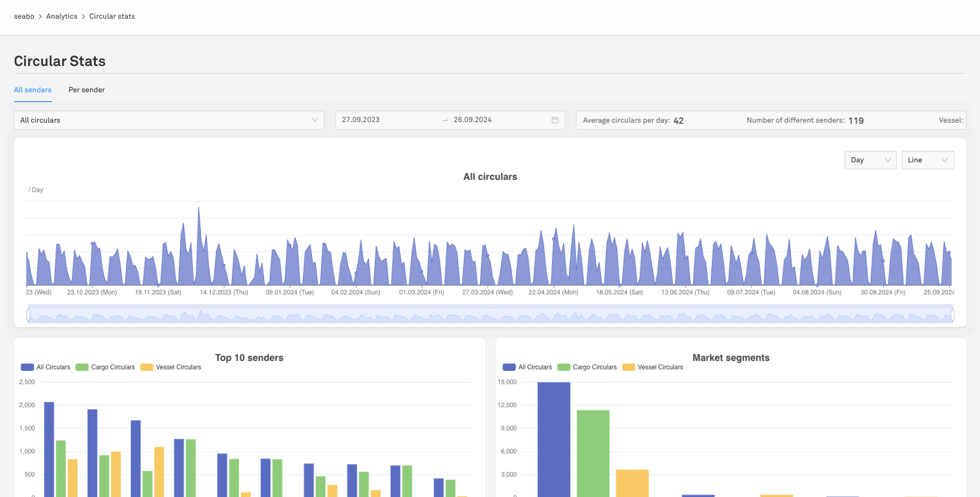Hide All Circulars series in Market segments
The width and height of the screenshot is (980, 497).
tap(527, 367)
